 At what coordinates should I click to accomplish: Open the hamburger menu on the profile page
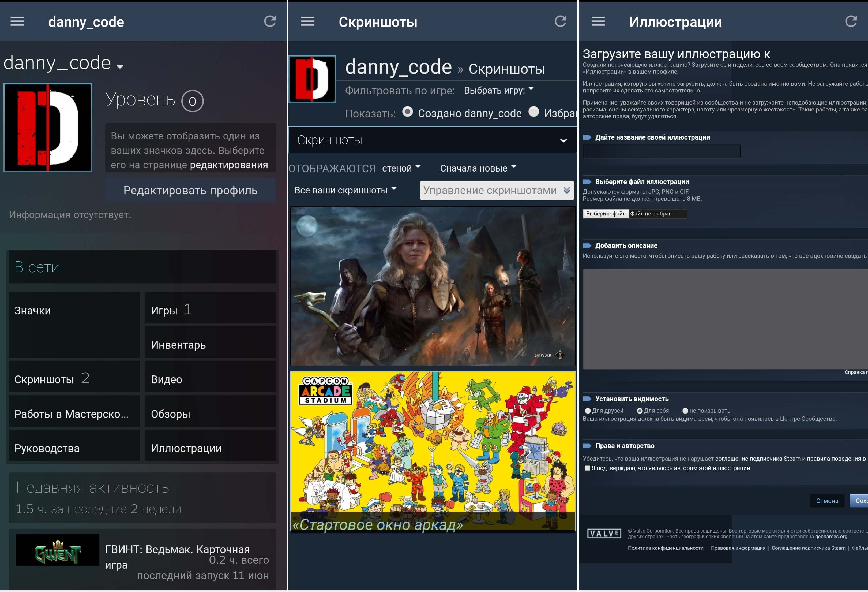click(16, 21)
